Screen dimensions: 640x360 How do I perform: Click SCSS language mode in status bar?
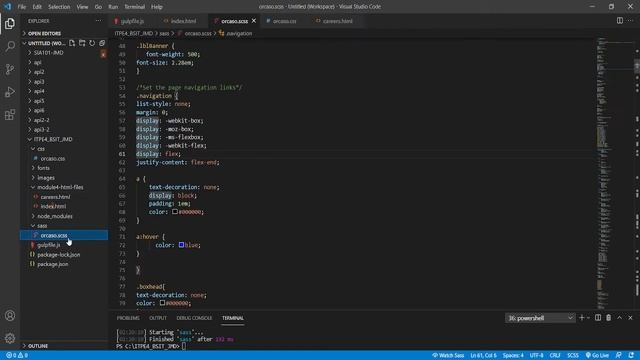click(x=573, y=355)
